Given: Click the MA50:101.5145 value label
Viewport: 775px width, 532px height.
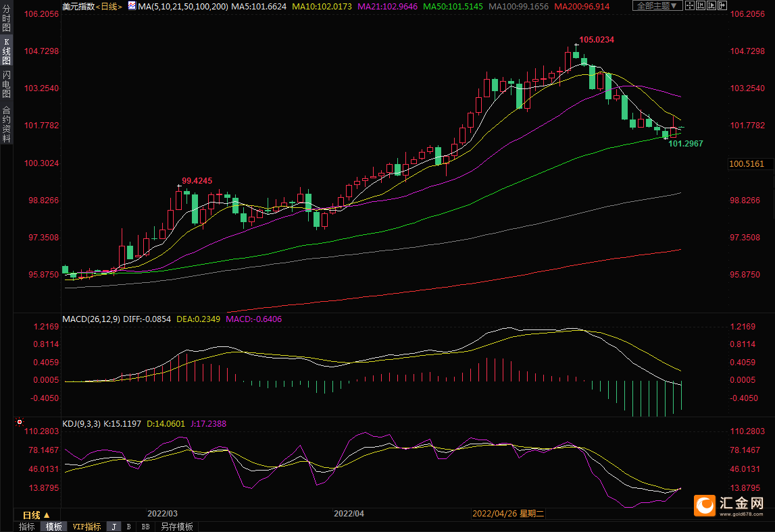Looking at the screenshot, I should coord(453,7).
